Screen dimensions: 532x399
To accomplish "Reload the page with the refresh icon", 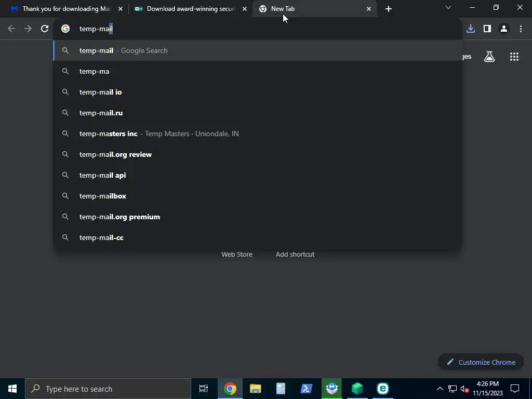I will (45, 29).
